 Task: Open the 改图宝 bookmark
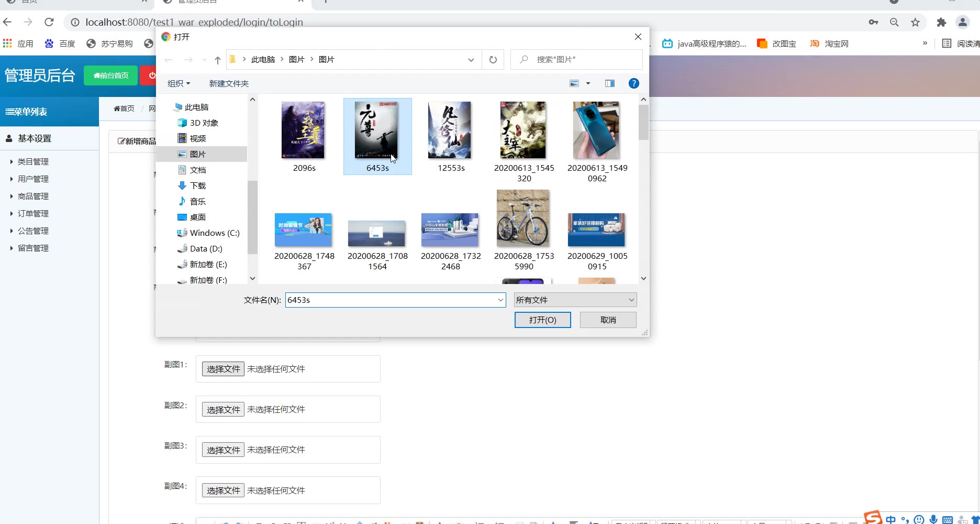point(777,43)
